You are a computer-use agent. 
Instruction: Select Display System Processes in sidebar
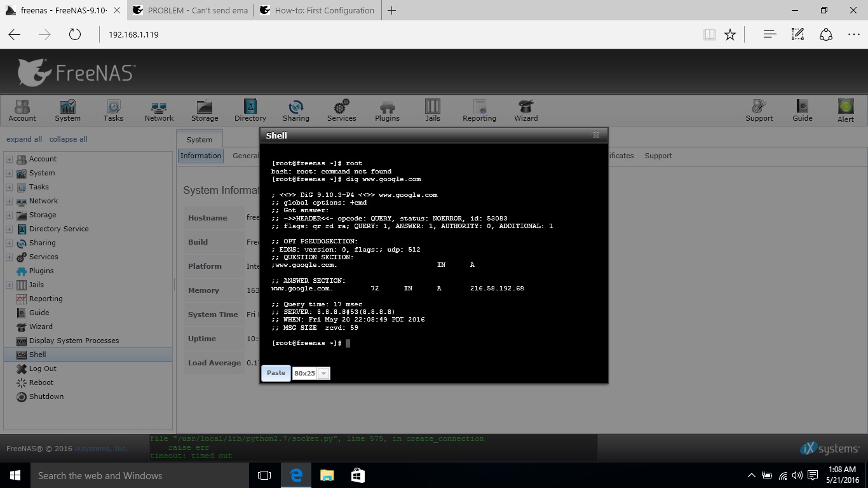74,341
